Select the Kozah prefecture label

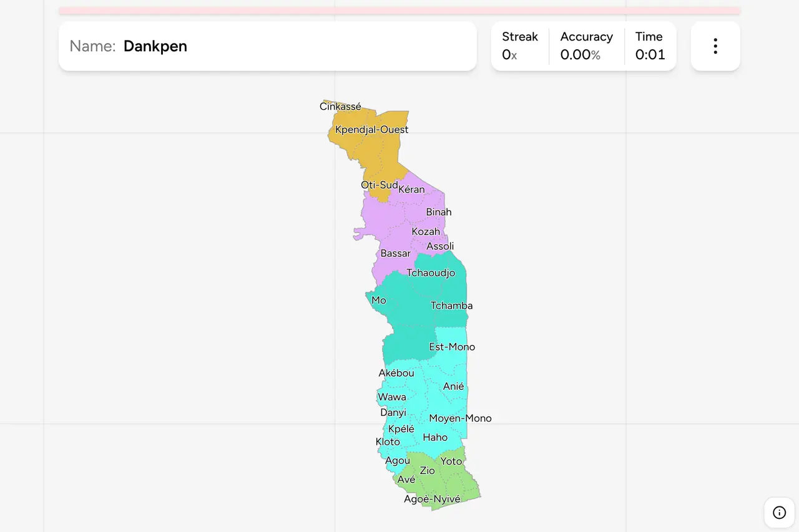tap(426, 232)
